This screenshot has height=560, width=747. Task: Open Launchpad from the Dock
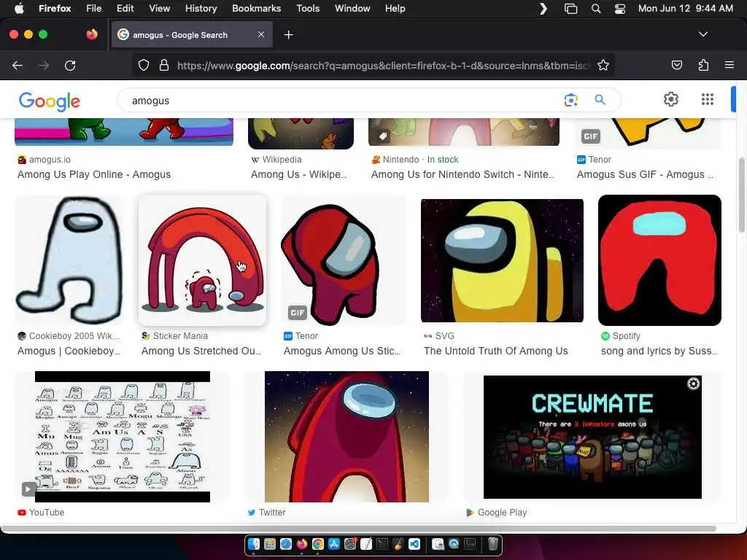click(270, 544)
